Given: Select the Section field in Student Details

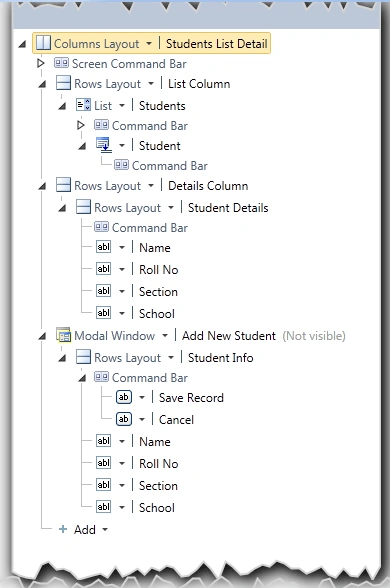Looking at the screenshot, I should tap(158, 291).
